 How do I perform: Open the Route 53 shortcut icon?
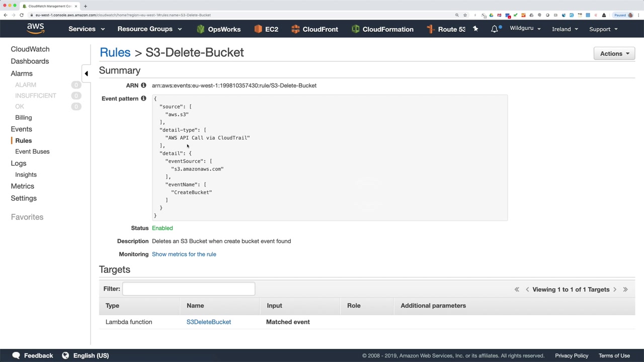[431, 29]
